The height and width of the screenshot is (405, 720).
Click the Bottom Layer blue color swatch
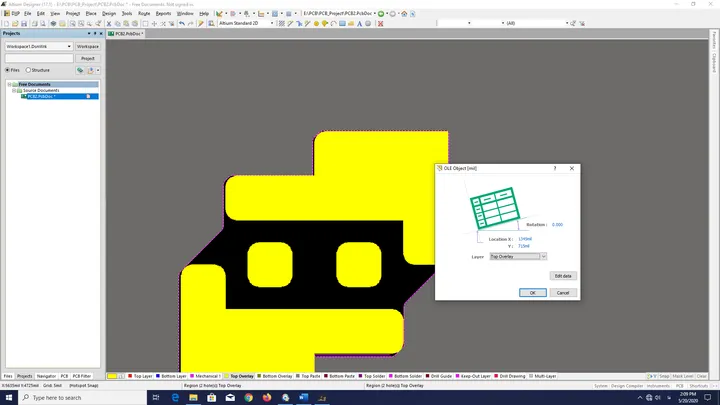[158, 376]
